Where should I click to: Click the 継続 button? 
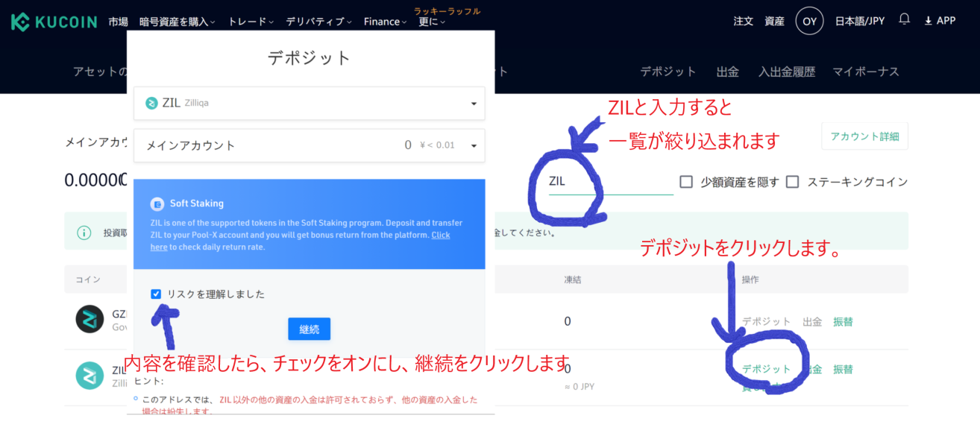[x=309, y=329]
